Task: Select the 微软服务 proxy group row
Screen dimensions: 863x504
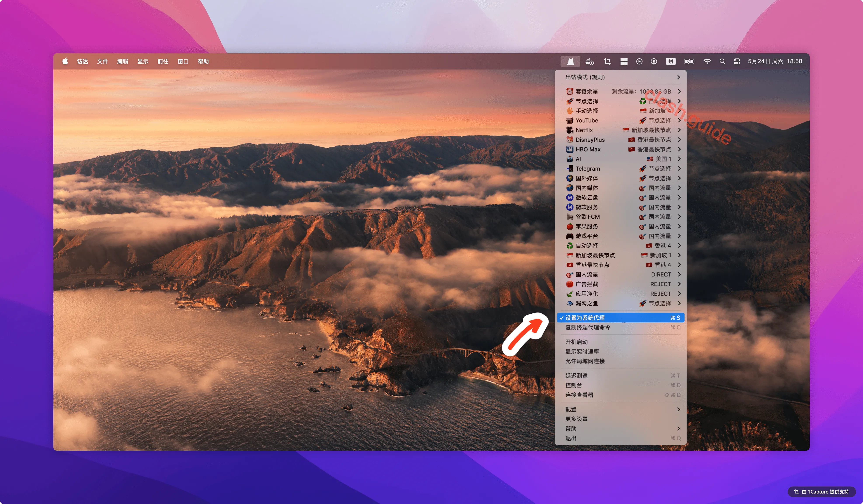Action: pyautogui.click(x=620, y=207)
